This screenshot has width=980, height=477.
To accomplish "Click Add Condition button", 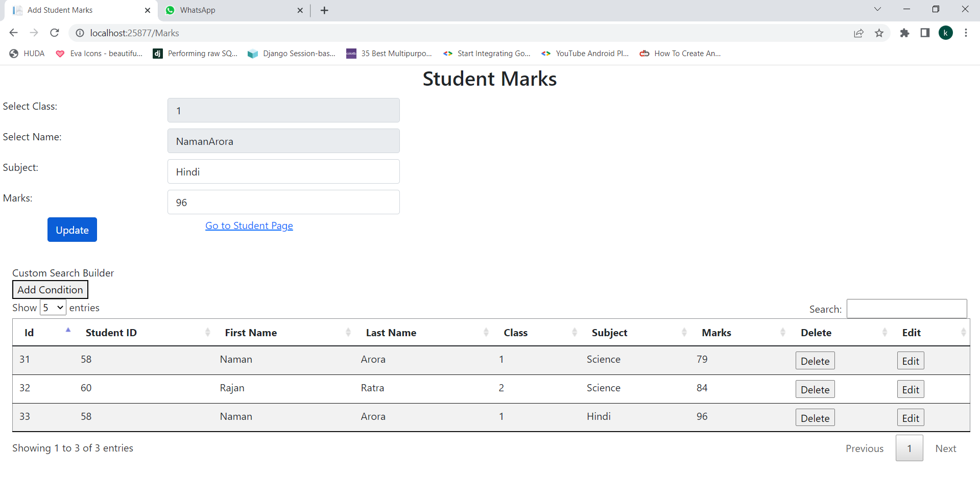I will click(50, 290).
